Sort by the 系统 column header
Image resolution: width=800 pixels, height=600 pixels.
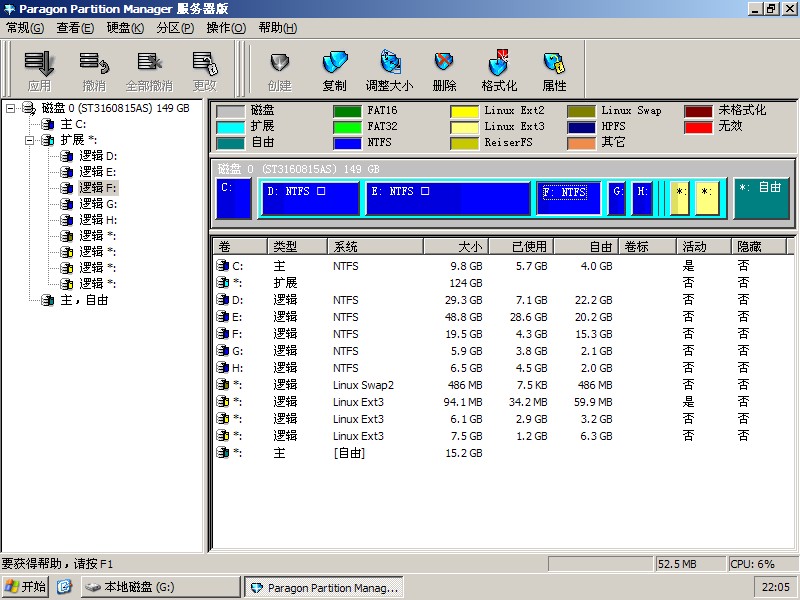point(375,247)
